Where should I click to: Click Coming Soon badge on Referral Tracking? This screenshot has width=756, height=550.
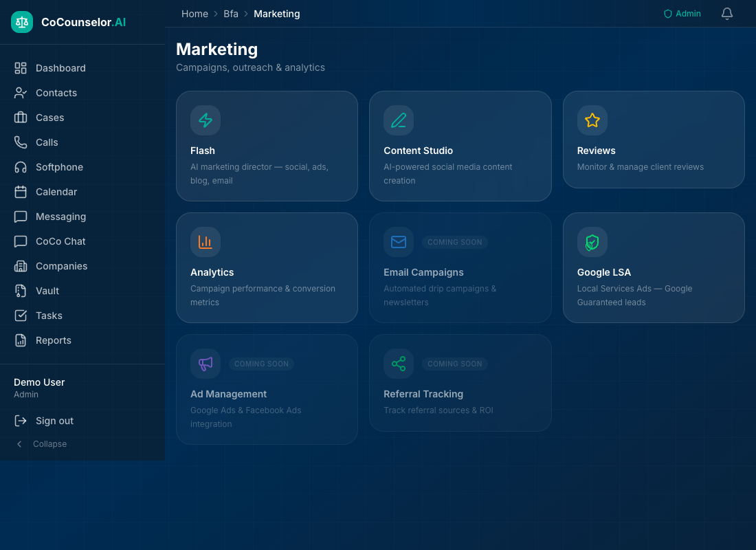point(455,364)
